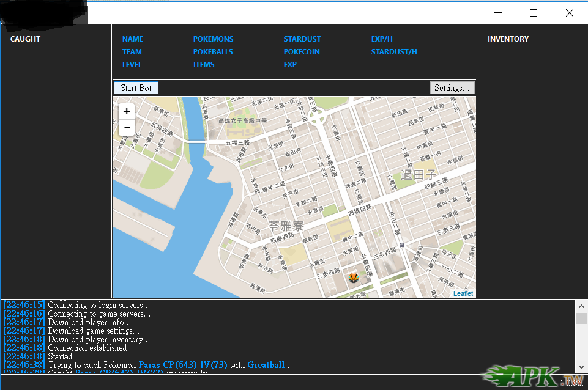Click Greatball text in the log
The width and height of the screenshot is (588, 390).
[266, 365]
